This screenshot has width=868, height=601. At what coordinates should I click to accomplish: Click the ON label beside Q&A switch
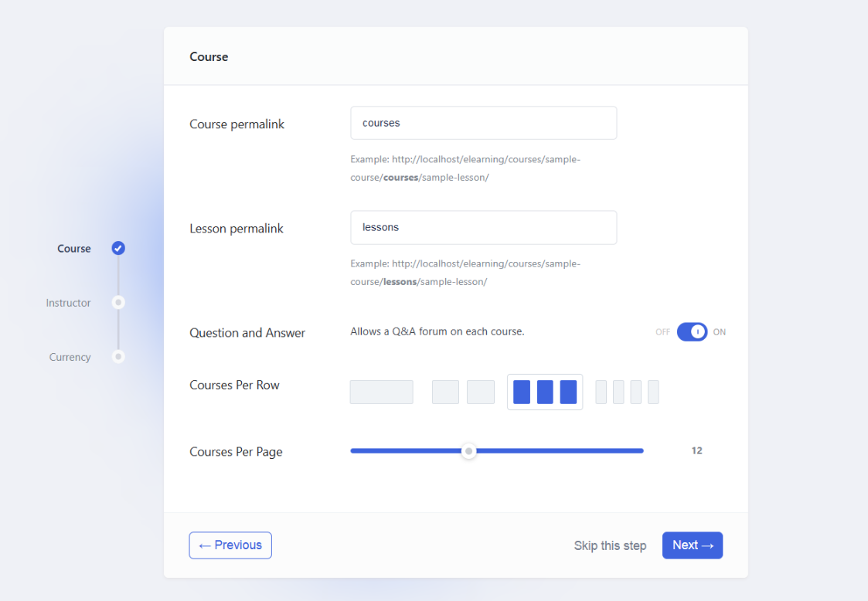[720, 332]
